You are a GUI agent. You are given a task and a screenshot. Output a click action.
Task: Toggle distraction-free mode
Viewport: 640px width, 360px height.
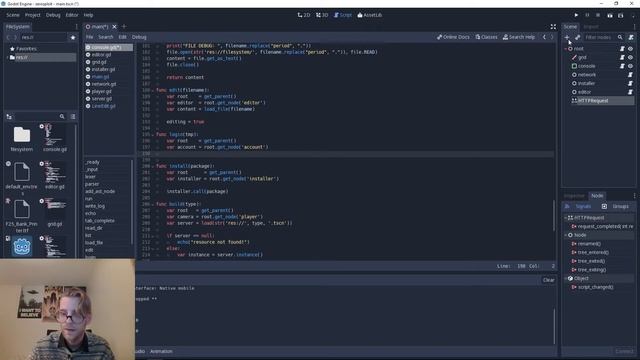click(553, 27)
